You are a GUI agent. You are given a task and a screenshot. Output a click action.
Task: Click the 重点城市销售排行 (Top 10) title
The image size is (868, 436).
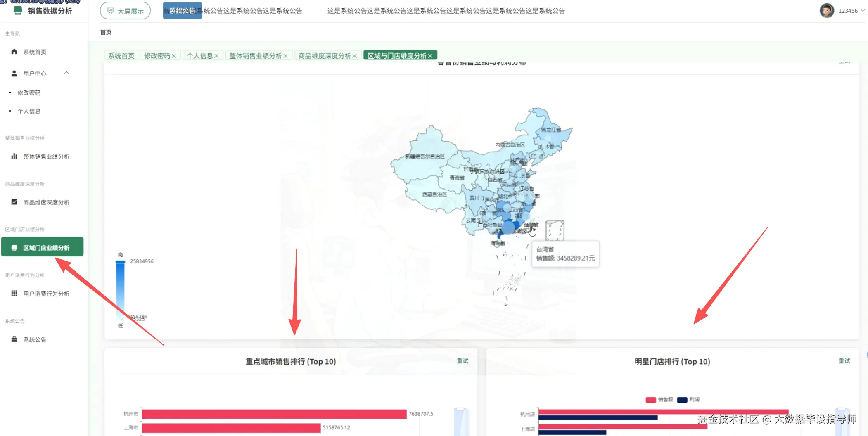click(x=291, y=362)
